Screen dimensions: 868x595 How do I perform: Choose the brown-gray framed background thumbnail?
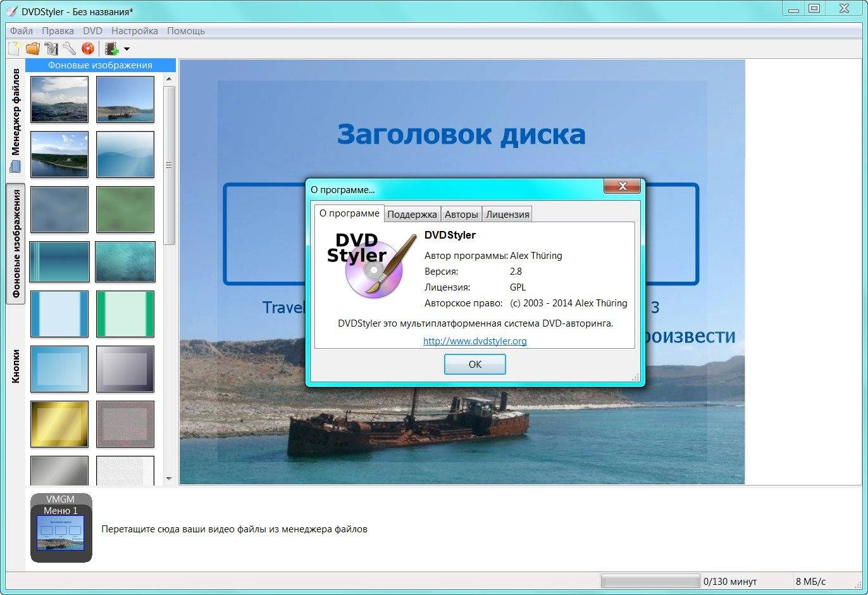(x=125, y=424)
